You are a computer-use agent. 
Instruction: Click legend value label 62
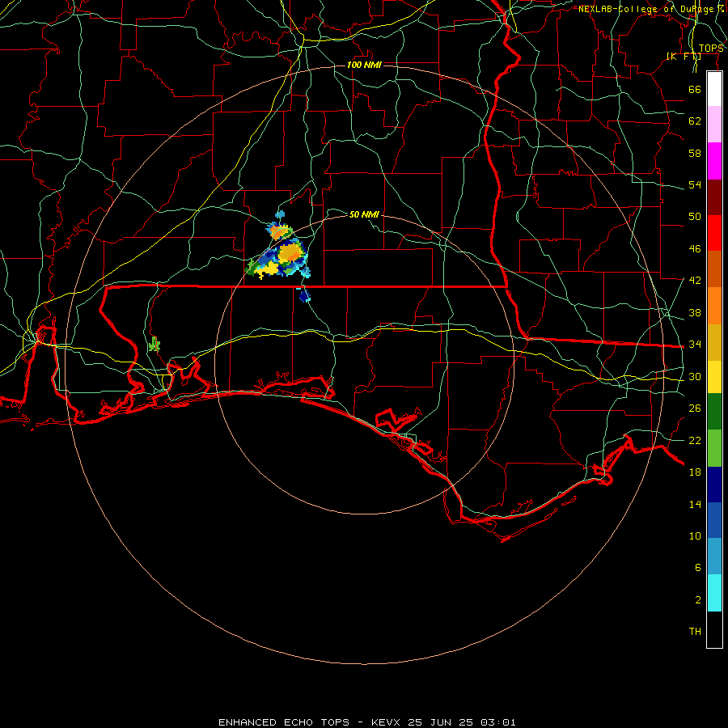click(x=695, y=121)
